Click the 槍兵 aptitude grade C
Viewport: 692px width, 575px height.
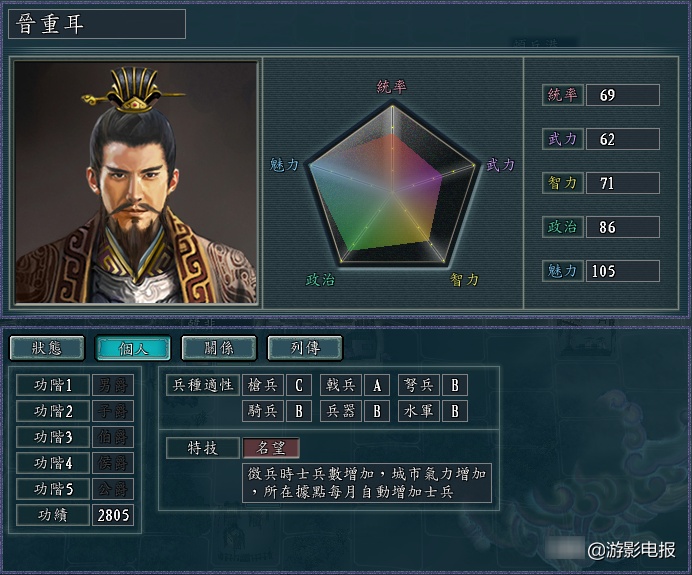(x=299, y=385)
